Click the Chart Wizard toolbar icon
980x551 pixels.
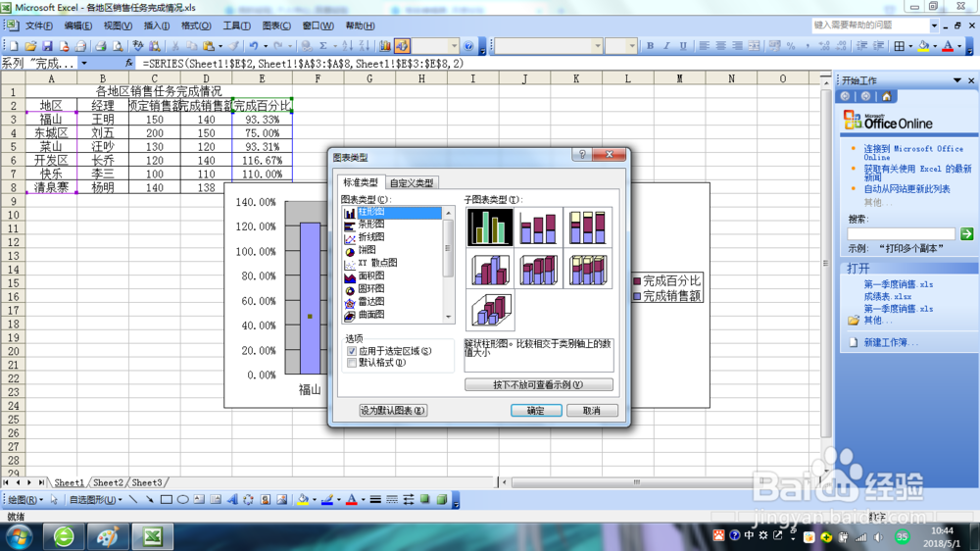[x=385, y=46]
